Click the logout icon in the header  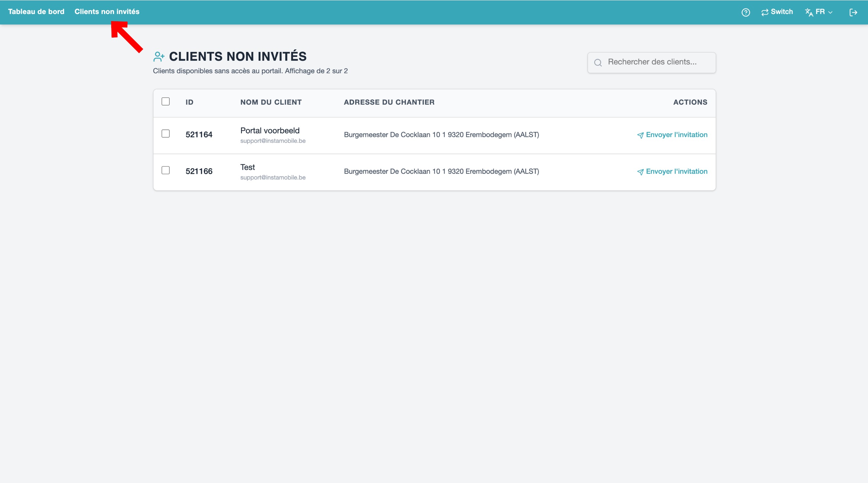tap(853, 12)
